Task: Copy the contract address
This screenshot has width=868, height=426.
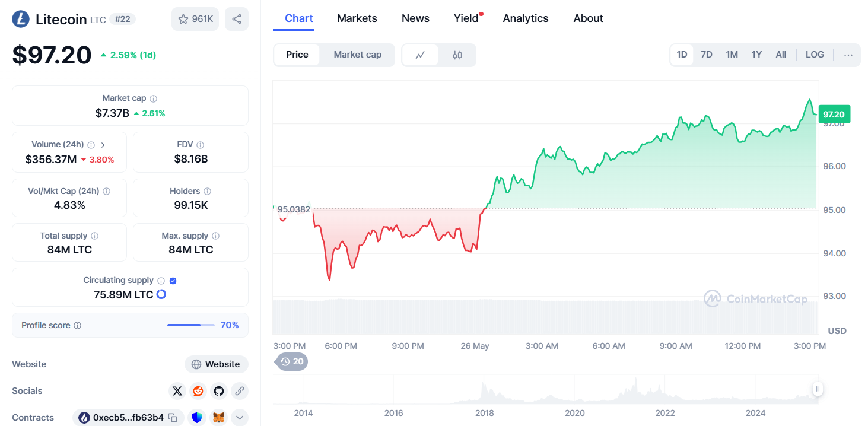Action: (173, 418)
